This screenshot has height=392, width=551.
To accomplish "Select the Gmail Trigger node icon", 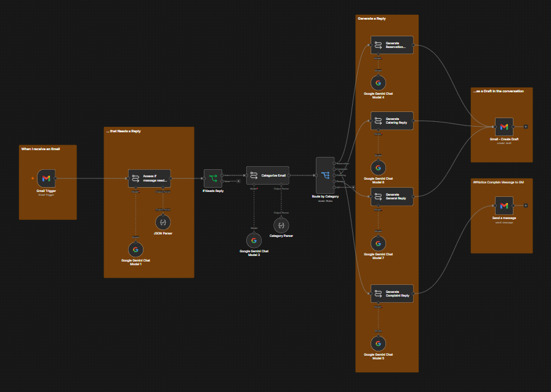I will 46,178.
